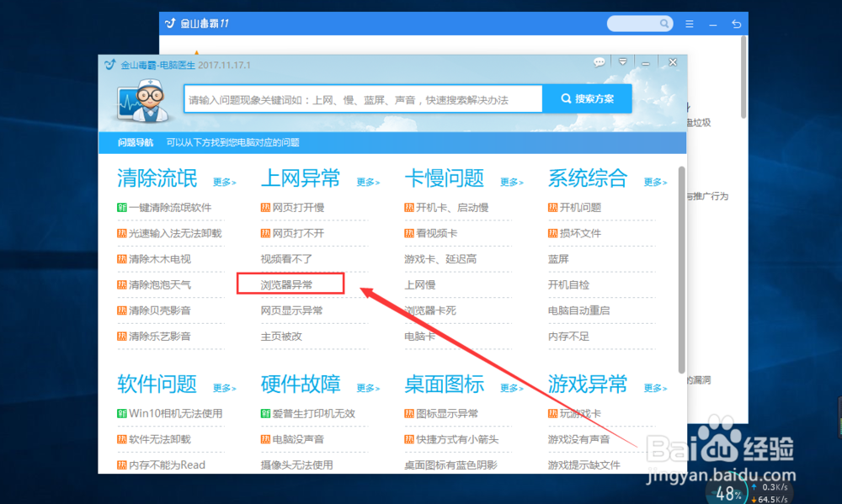Open the 系统综合 category heading
This screenshot has height=504, width=842.
(588, 178)
